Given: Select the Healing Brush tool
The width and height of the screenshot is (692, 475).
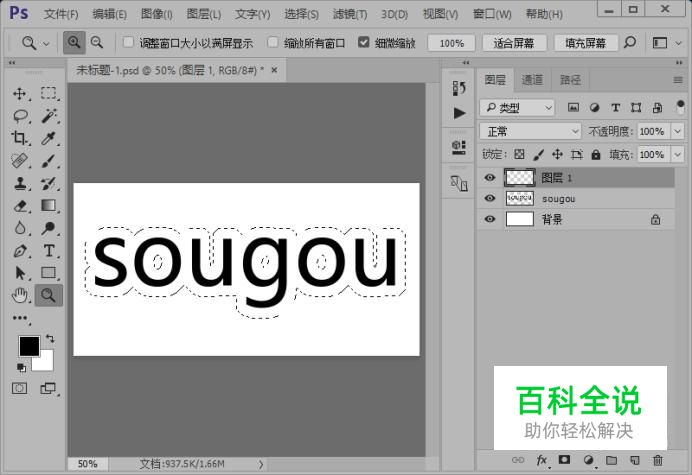Looking at the screenshot, I should click(19, 161).
